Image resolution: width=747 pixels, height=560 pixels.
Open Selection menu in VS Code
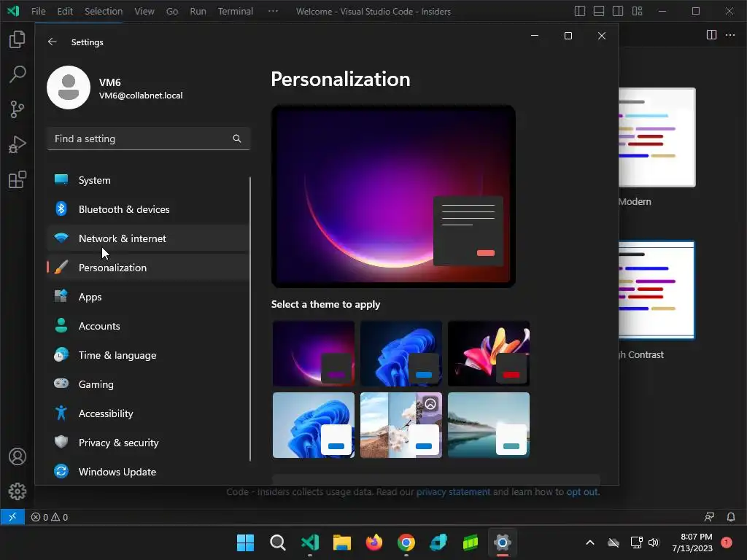pos(104,11)
